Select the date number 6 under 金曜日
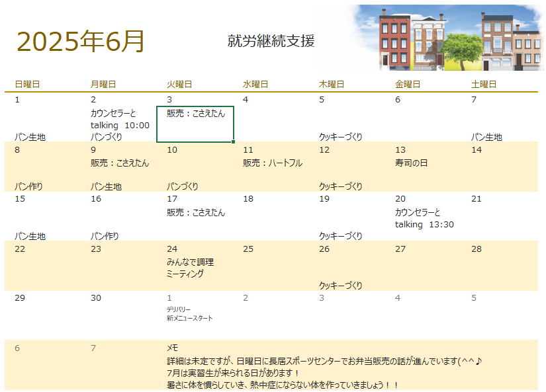 click(398, 100)
